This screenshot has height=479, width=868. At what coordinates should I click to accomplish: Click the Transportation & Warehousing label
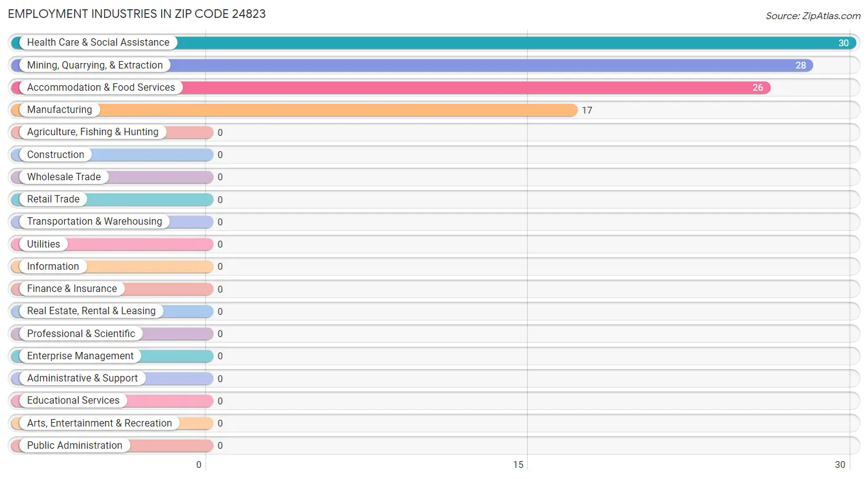[x=94, y=221]
